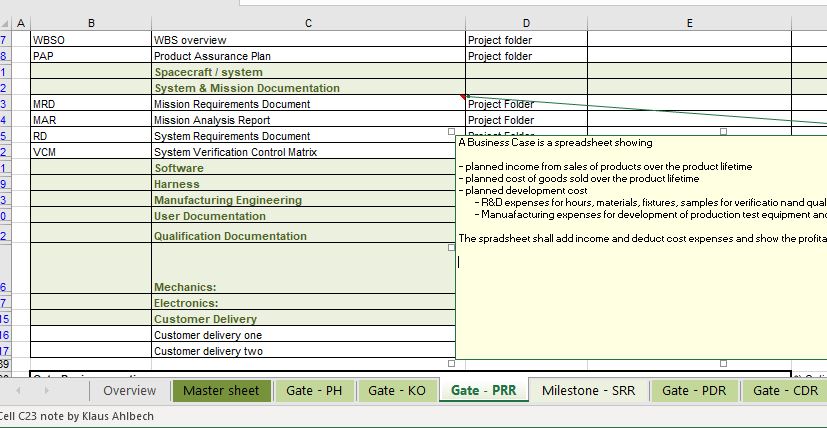Image resolution: width=827 pixels, height=428 pixels.
Task: Click the select-all corner triangle
Action: tap(5, 23)
